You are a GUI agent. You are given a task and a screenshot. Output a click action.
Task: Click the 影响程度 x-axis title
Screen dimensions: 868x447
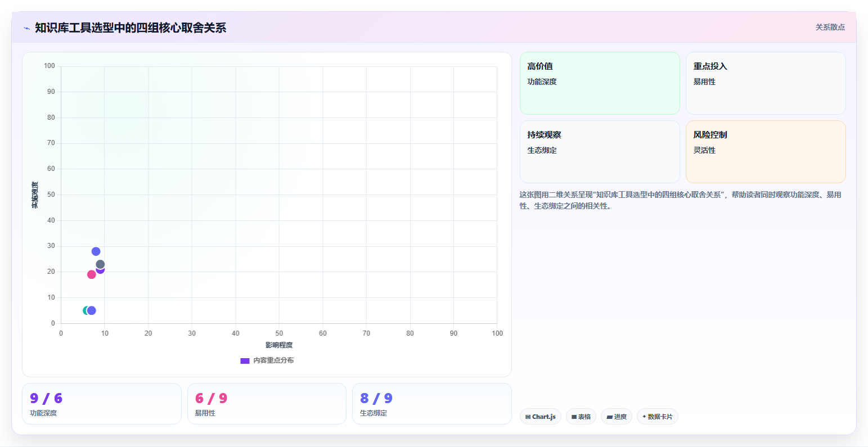[279, 345]
